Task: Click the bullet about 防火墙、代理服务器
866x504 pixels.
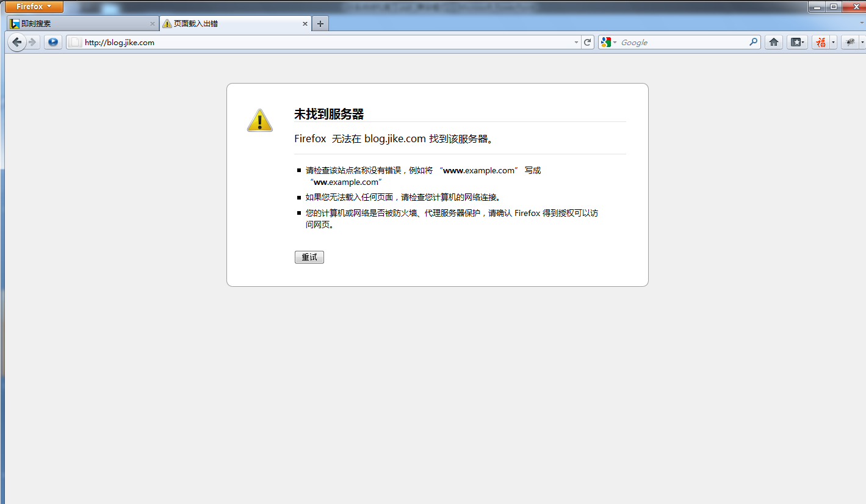Action: [x=452, y=218]
